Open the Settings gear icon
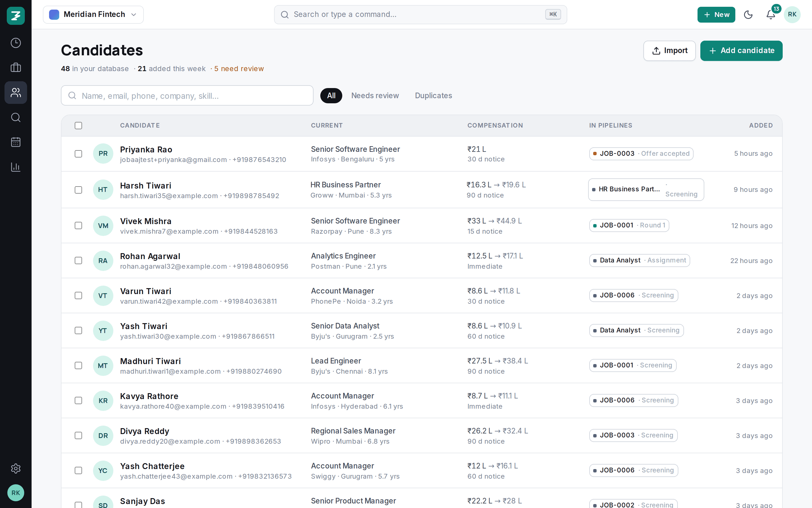Viewport: 812px width, 508px height. [x=16, y=468]
